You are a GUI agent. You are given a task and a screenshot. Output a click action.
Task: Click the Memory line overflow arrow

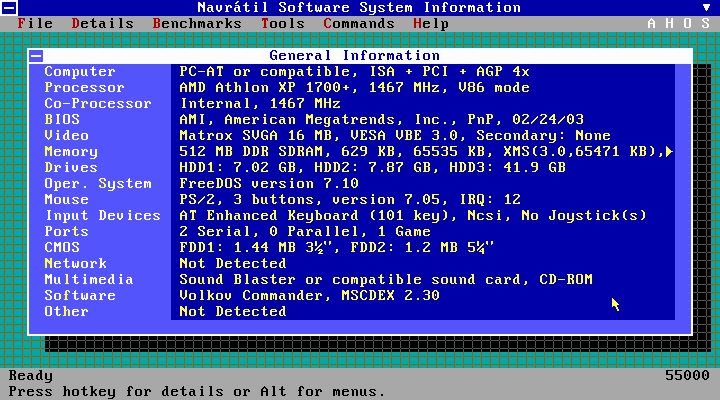(x=668, y=152)
